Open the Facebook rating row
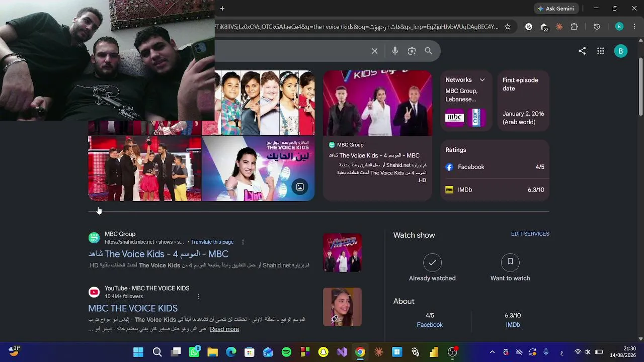This screenshot has width=644, height=362. coord(495,167)
